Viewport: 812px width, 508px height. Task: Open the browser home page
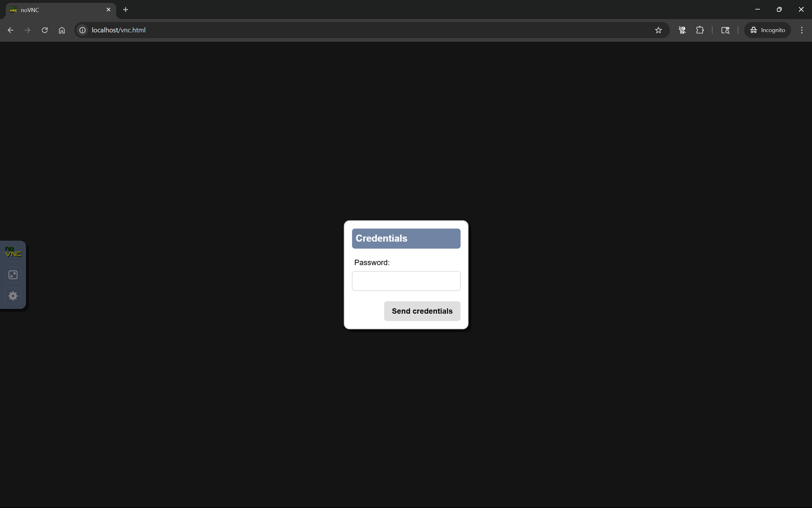[x=62, y=30]
